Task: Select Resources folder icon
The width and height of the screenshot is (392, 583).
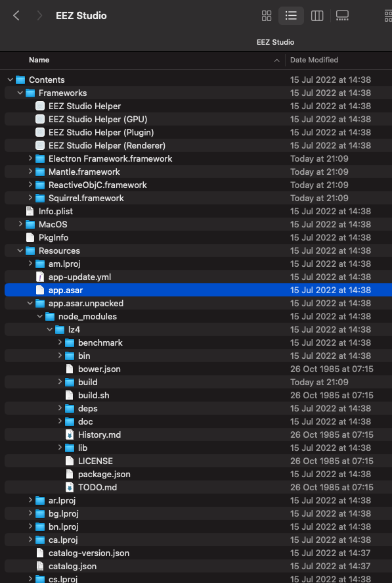Action: [x=30, y=250]
